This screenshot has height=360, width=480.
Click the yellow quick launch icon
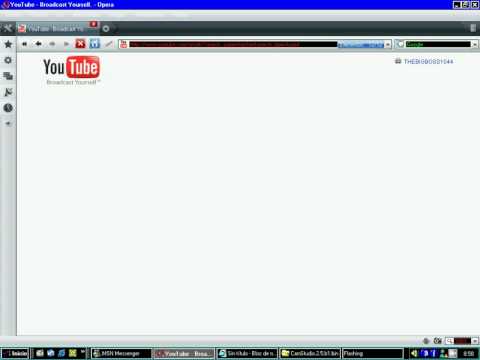[x=73, y=353]
